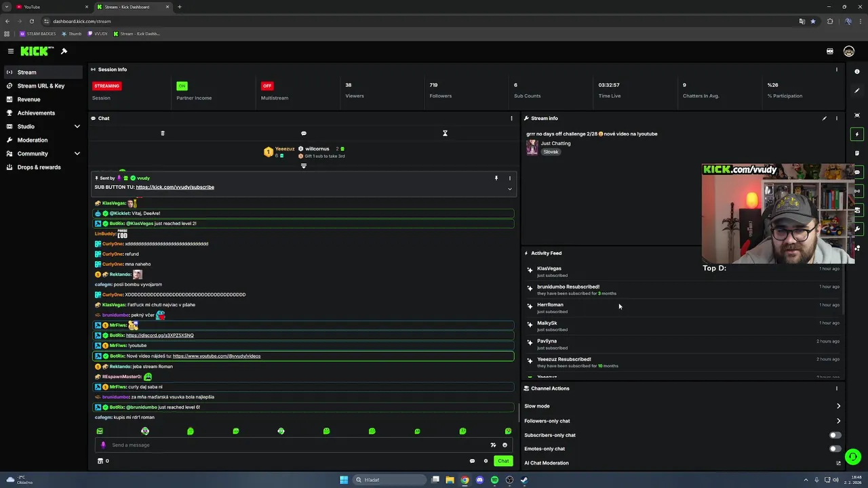
Task: Click the pencil icon in right rail
Action: [x=857, y=91]
